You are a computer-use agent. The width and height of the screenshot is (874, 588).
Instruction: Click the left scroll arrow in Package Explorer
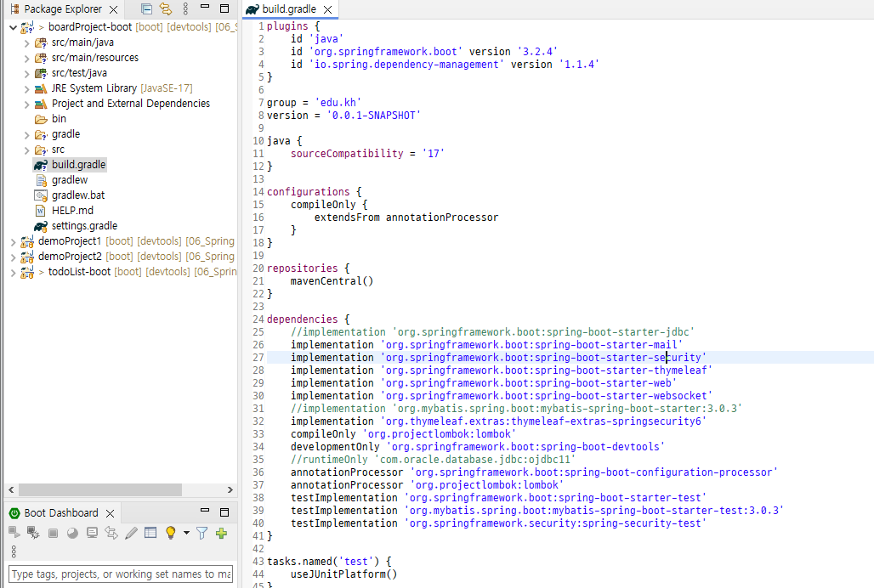11,490
